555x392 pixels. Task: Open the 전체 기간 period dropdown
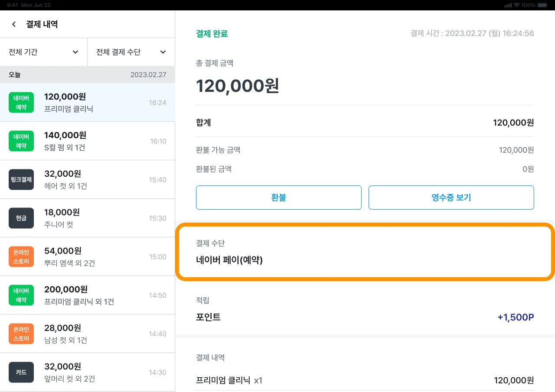click(44, 52)
